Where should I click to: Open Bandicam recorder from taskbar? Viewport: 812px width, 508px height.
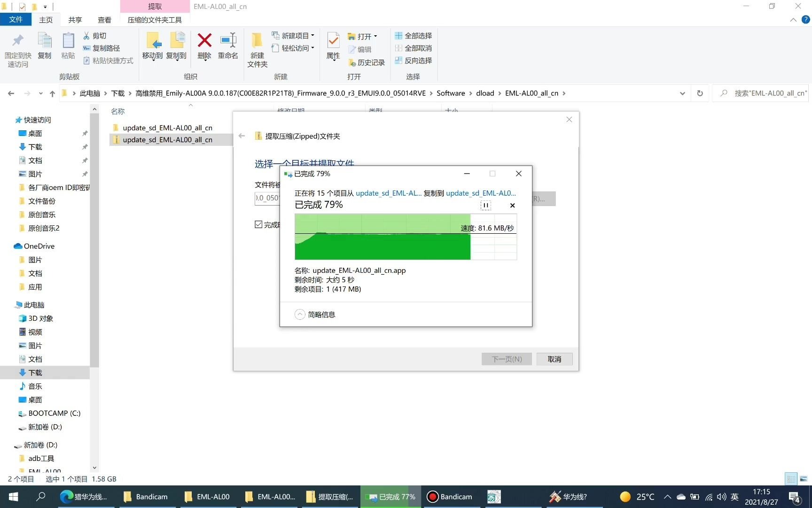pyautogui.click(x=450, y=497)
